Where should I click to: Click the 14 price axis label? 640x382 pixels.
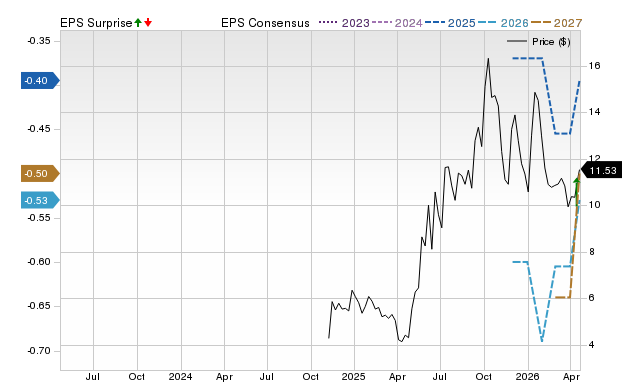click(x=594, y=112)
